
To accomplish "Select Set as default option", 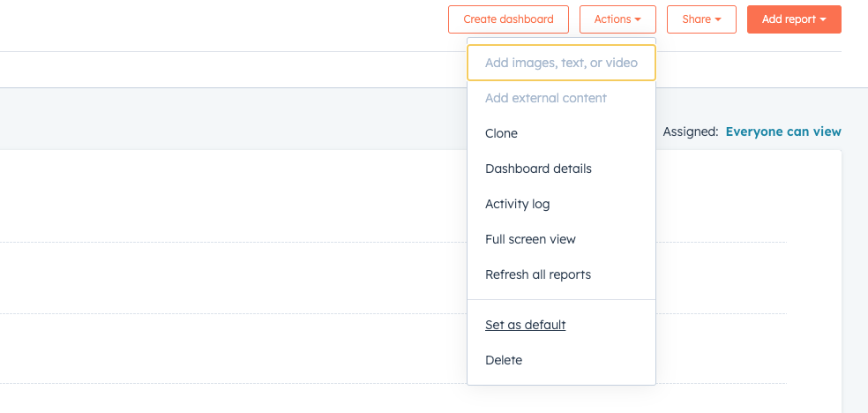I will (x=561, y=325).
